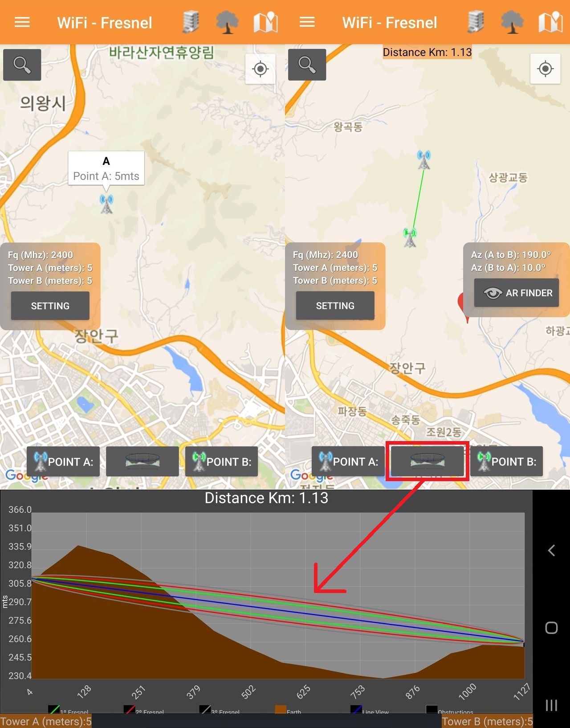The height and width of the screenshot is (728, 570).
Task: Tap WiFi - Fresnel title on left screen
Action: [105, 23]
